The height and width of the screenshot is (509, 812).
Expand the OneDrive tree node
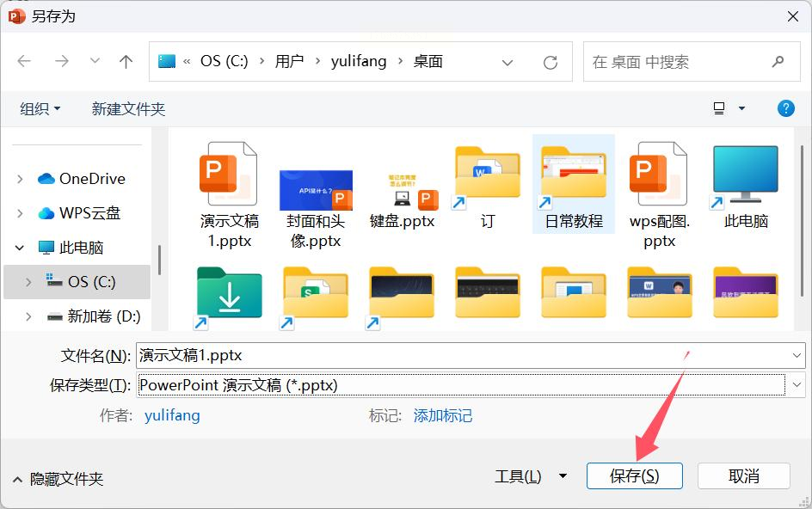pos(20,179)
